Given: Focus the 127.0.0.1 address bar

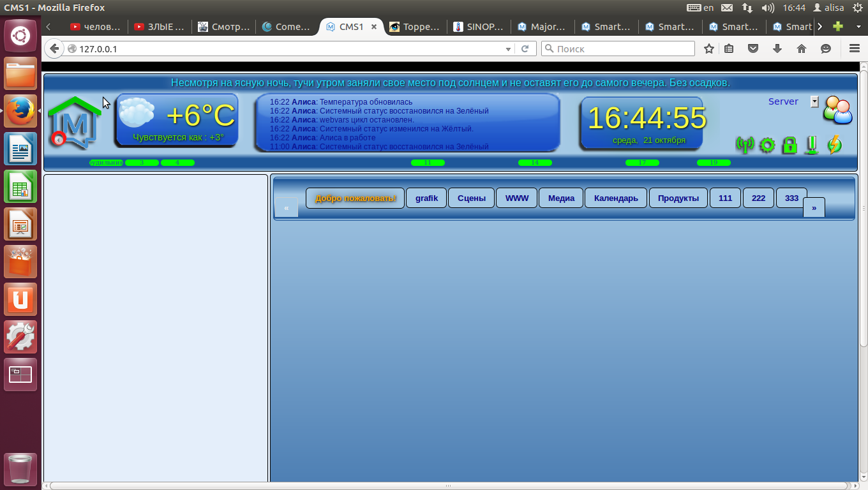Looking at the screenshot, I should pyautogui.click(x=290, y=48).
